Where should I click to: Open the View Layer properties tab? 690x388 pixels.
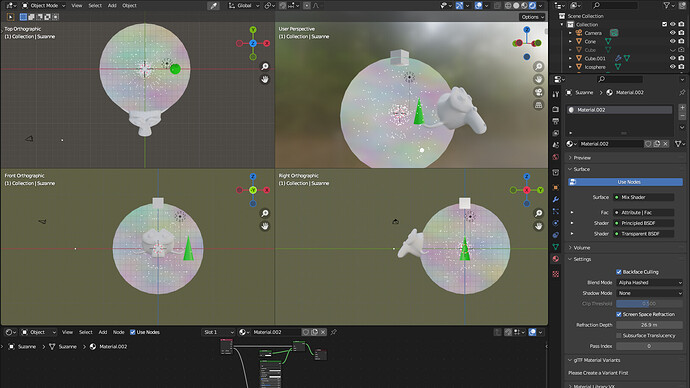point(556,133)
